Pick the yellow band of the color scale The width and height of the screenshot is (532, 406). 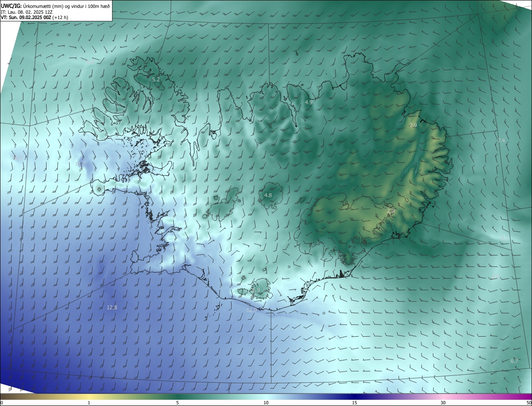[x=89, y=396]
